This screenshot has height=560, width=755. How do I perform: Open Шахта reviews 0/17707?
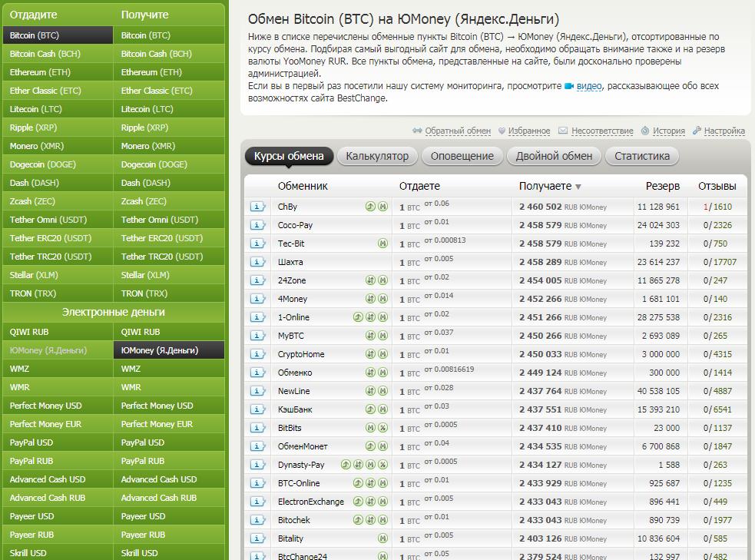720,263
